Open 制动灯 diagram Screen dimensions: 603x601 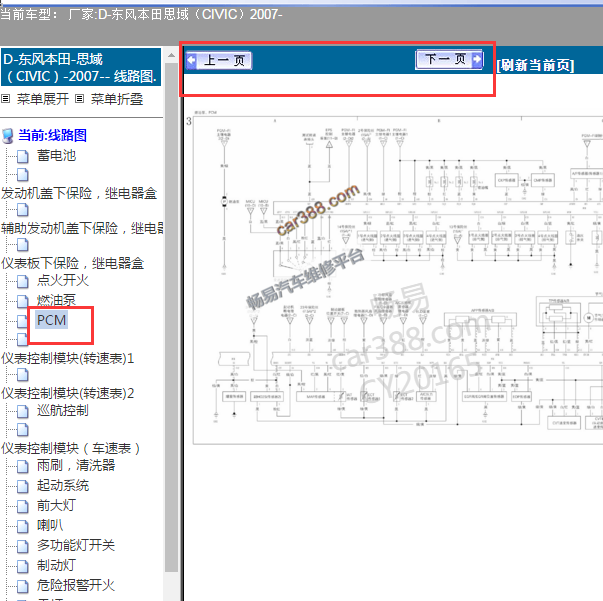coord(57,565)
